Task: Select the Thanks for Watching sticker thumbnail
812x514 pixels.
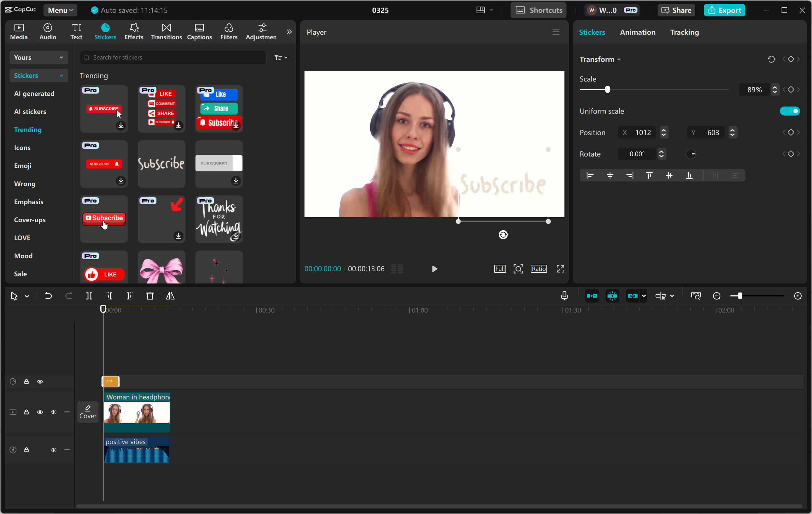Action: tap(219, 219)
